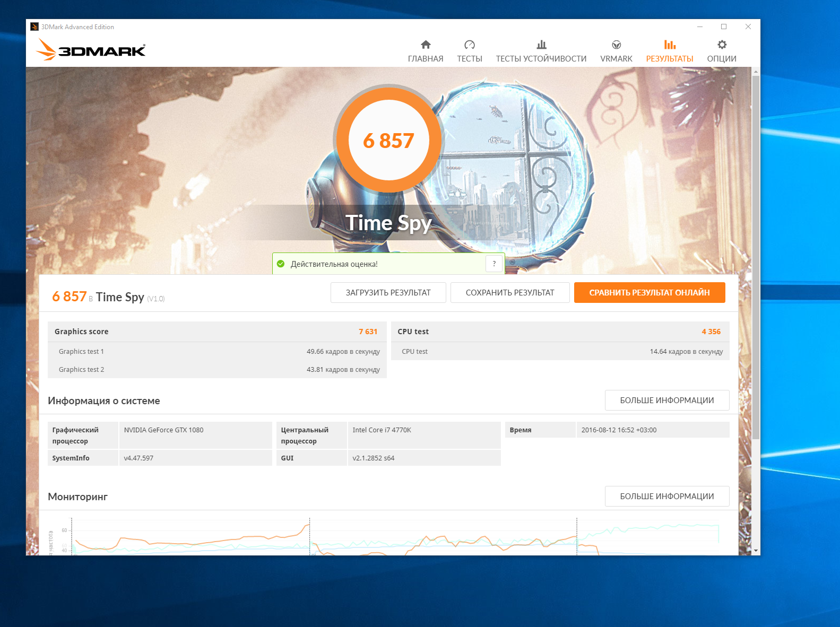Click the 43.81 кадров в секунду value
Viewport: 840px width, 627px height.
pyautogui.click(x=343, y=369)
